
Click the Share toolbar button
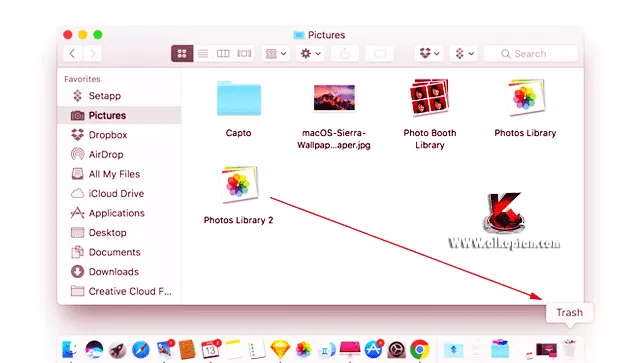(x=345, y=53)
